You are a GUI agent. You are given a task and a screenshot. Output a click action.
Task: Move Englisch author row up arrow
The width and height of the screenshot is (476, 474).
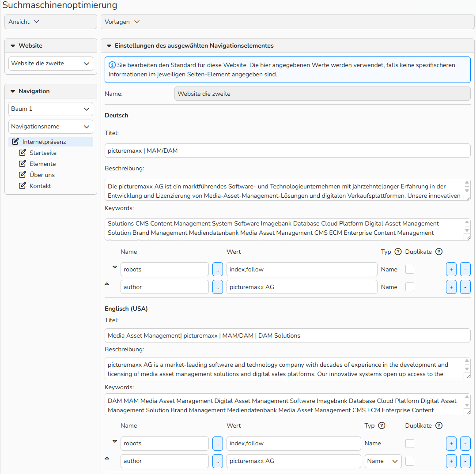coord(107,458)
